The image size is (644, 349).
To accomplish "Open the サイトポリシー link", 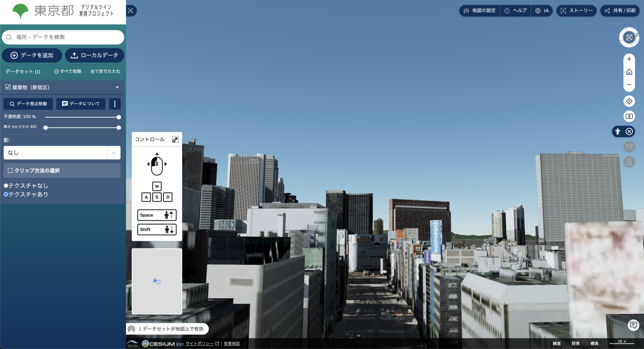I will [199, 344].
